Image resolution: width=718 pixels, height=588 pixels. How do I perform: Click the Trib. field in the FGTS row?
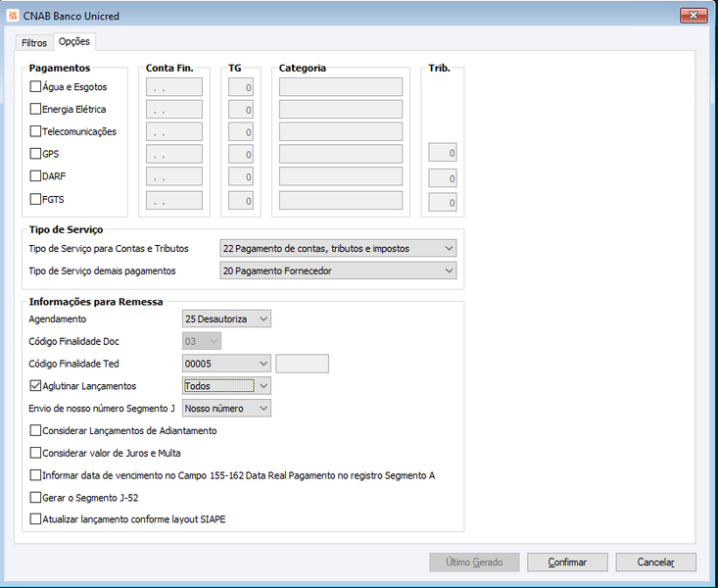click(x=443, y=203)
